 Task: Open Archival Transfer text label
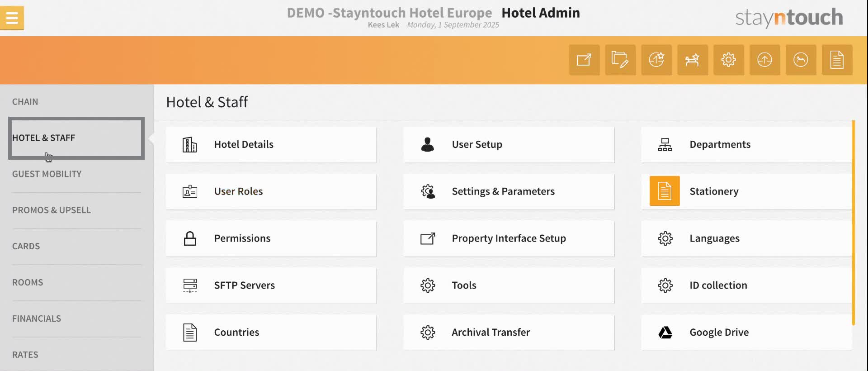coord(491,333)
